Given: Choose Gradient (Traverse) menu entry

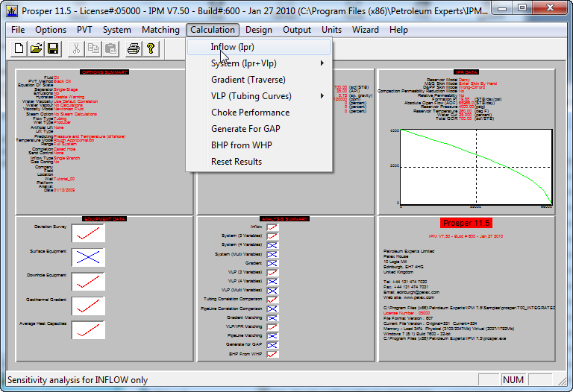Looking at the screenshot, I should pyautogui.click(x=259, y=80).
